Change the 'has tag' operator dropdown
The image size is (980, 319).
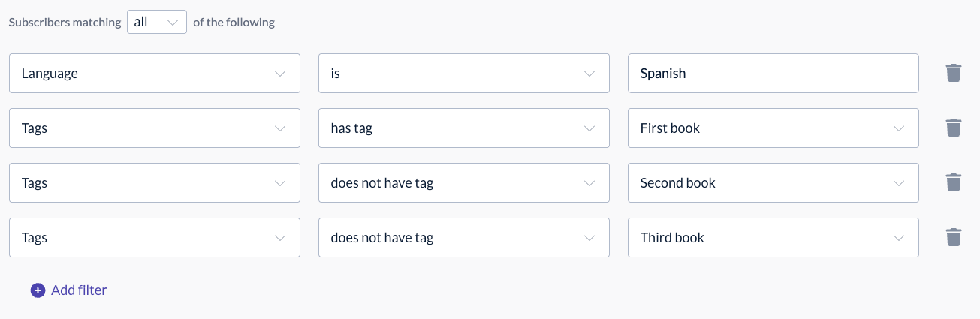point(464,128)
